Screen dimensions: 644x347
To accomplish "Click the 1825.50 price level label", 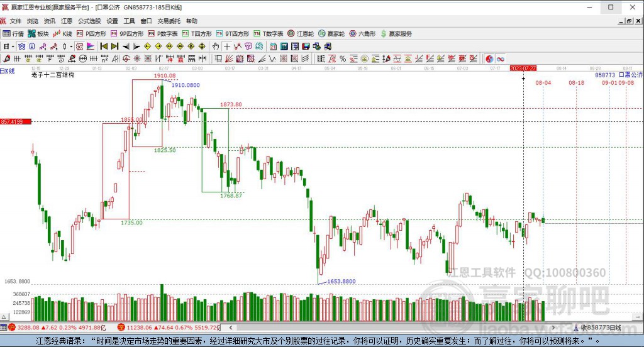I will pos(165,150).
